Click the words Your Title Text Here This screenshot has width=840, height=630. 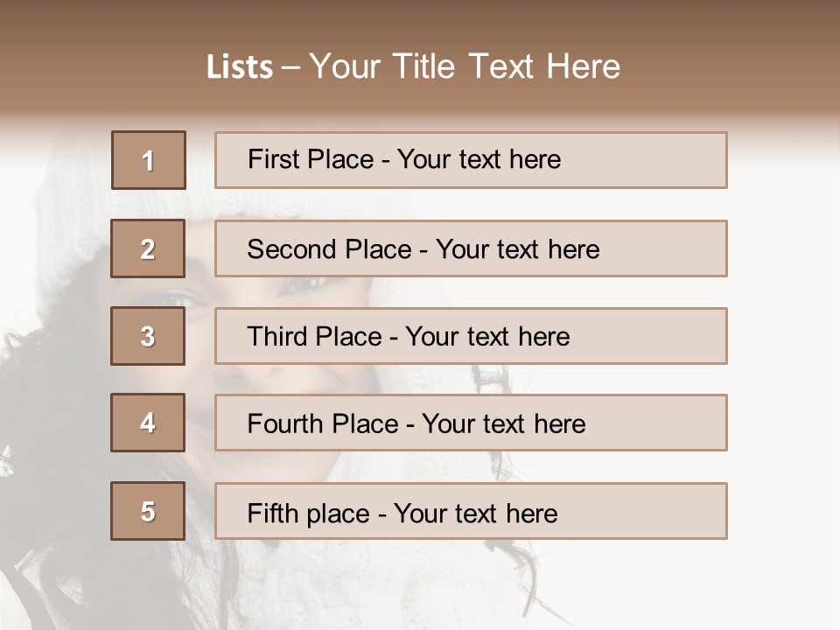(x=464, y=67)
